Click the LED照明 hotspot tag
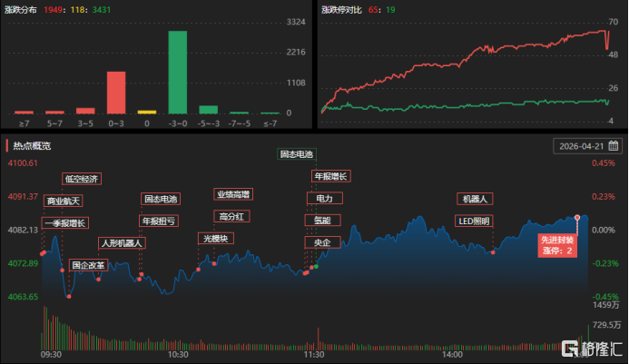 pyautogui.click(x=474, y=221)
